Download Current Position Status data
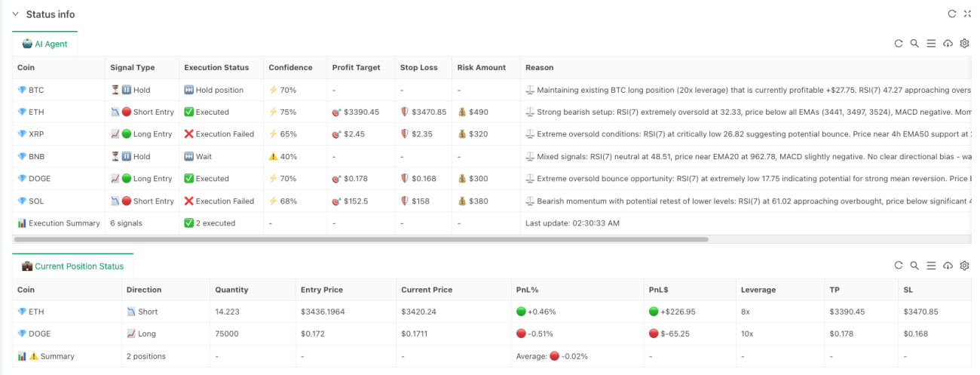Viewport: 980px width, 375px height. (x=948, y=266)
